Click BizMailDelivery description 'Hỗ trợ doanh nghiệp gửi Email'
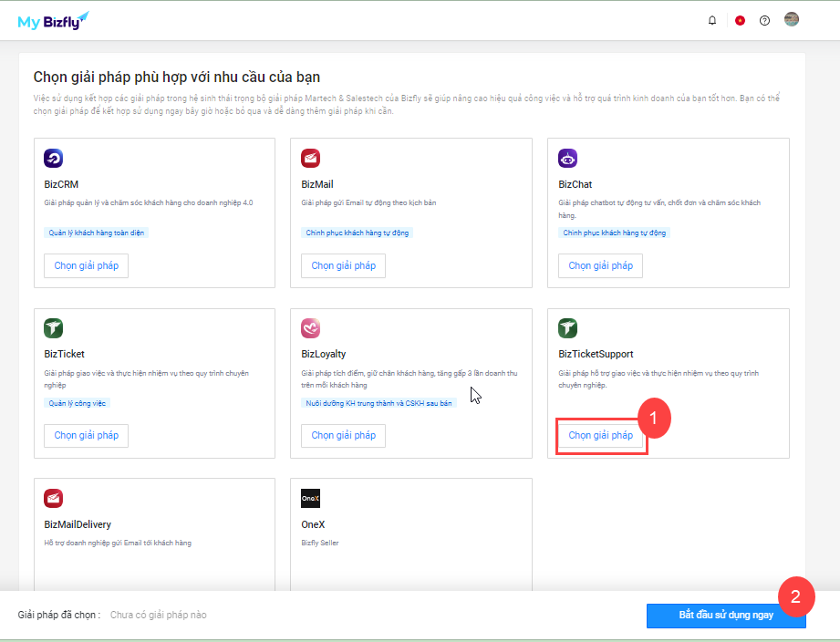This screenshot has width=840, height=642. 118,543
